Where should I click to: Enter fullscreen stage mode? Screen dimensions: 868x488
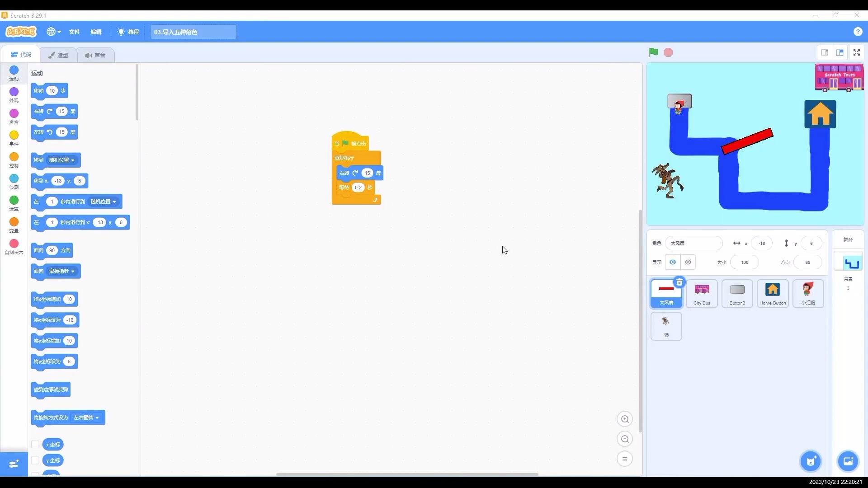(856, 52)
